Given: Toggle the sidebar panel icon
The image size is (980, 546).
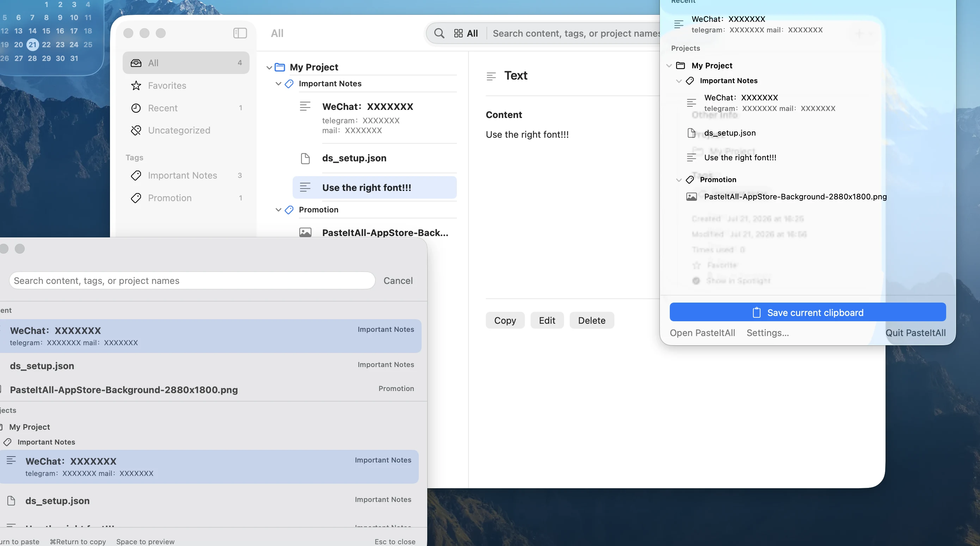Looking at the screenshot, I should click(240, 33).
